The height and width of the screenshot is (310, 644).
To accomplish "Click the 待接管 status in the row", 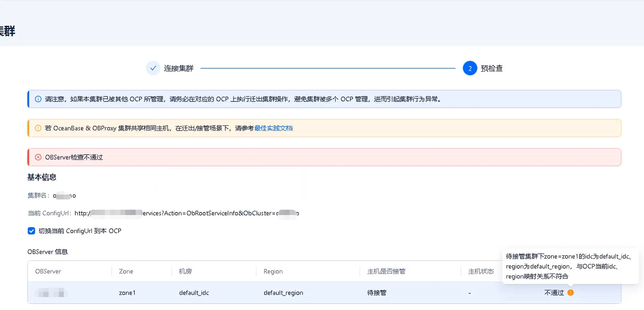I will pyautogui.click(x=377, y=293).
